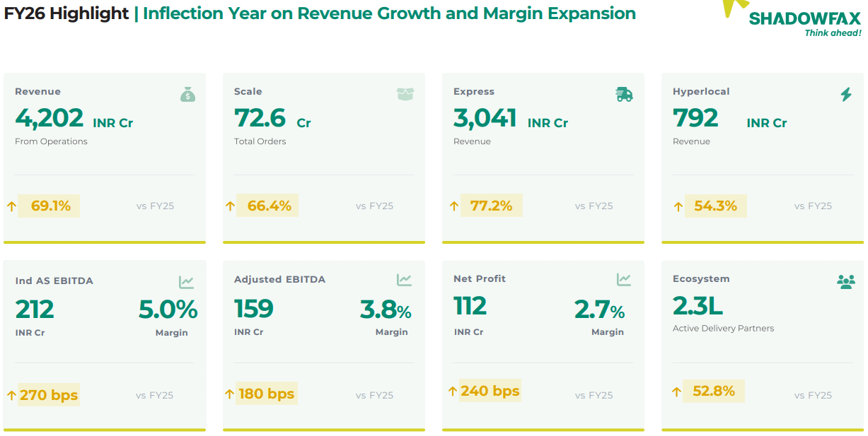
Task: Select the 4,202 revenue figure
Action: pyautogui.click(x=50, y=118)
